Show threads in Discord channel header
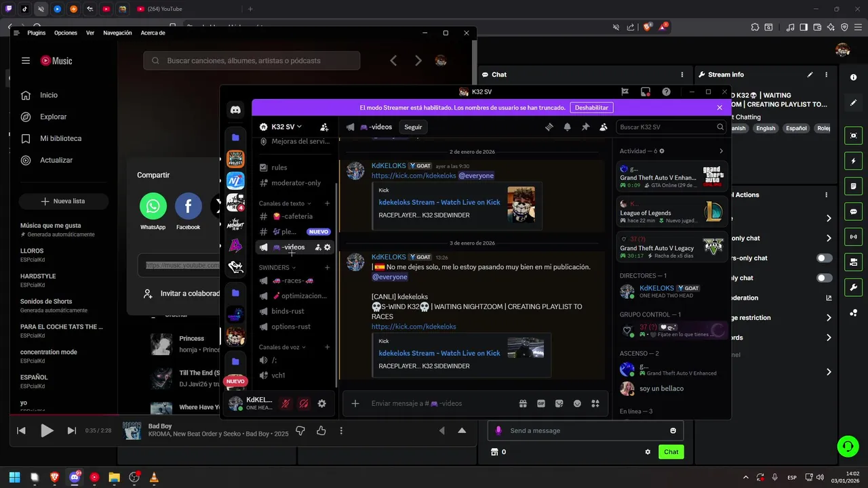This screenshot has width=868, height=488. coord(549,127)
